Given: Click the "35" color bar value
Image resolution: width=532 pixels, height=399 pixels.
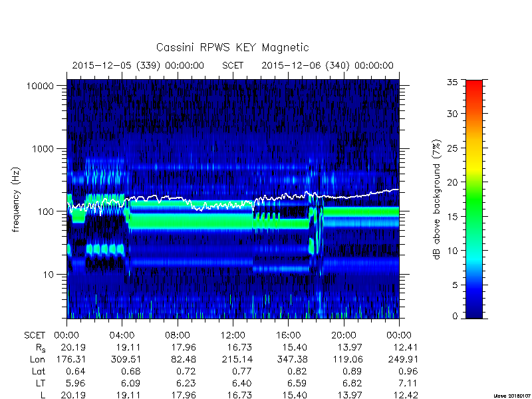Looking at the screenshot, I should [452, 82].
